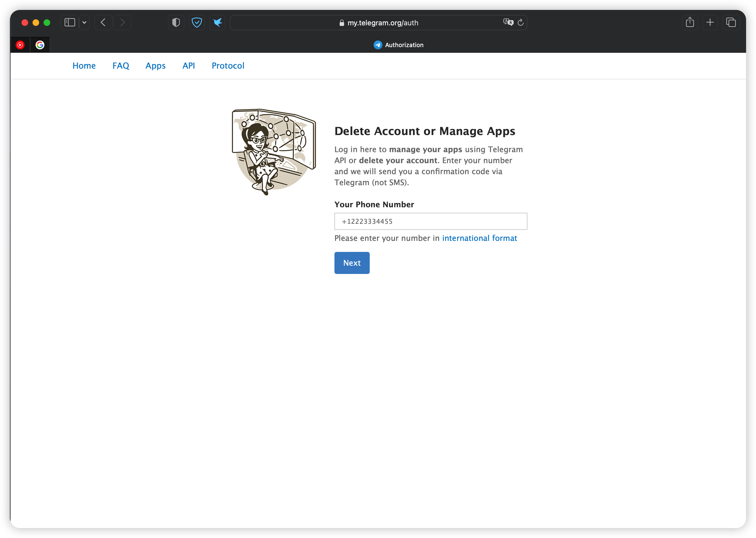This screenshot has width=756, height=538.
Task: Reload the page with refresh icon
Action: coord(521,22)
